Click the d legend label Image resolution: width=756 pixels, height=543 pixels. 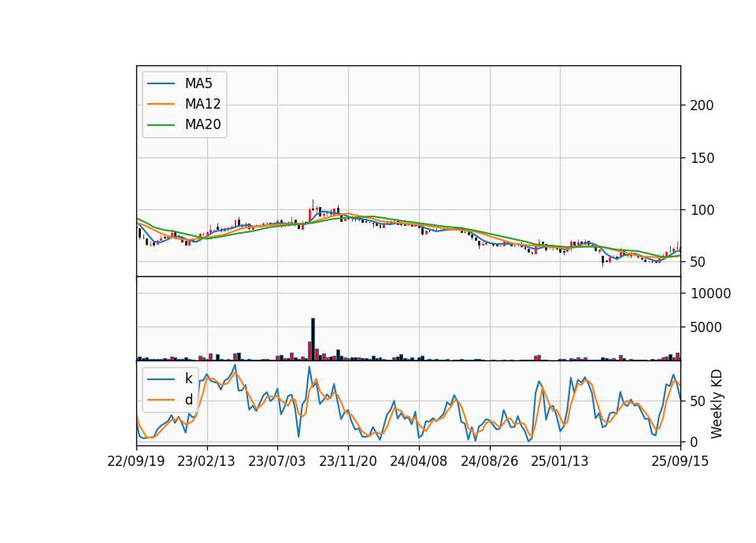pos(188,400)
